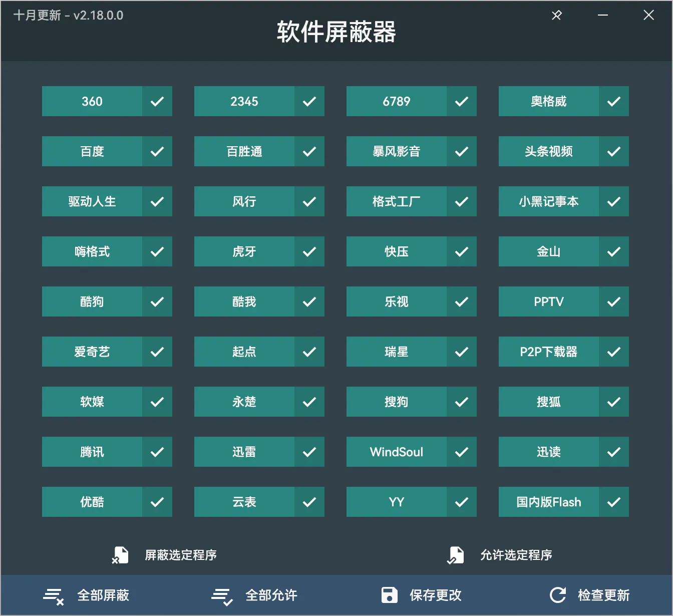Toggle the 头条视频 checkmark
Screen dimensions: 673x616
click(614, 151)
